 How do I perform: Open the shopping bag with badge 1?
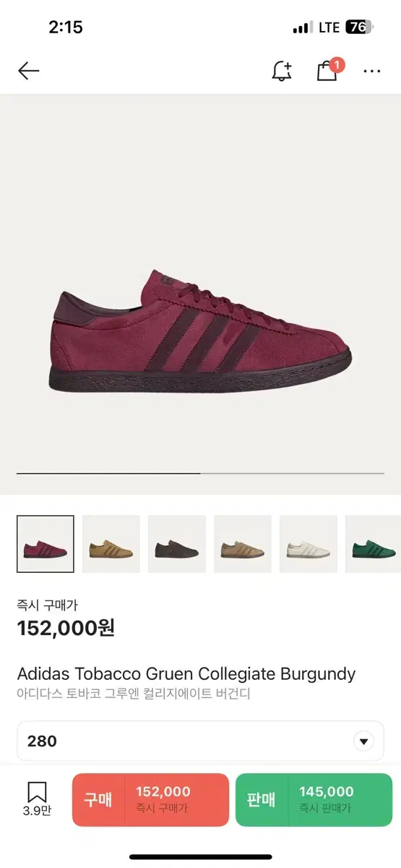tap(329, 69)
